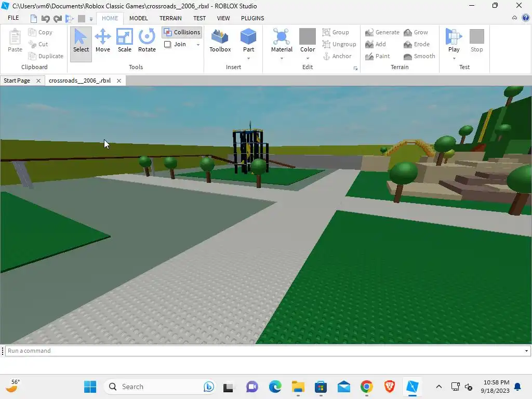Switch to the MODEL ribbon tab
This screenshot has height=399, width=532.
(138, 18)
